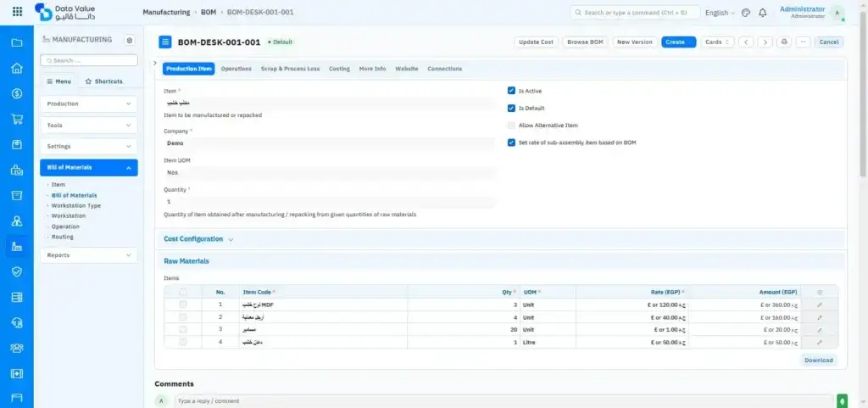This screenshot has height=408, width=868.
Task: Open the Costing tab
Action: pyautogui.click(x=339, y=69)
